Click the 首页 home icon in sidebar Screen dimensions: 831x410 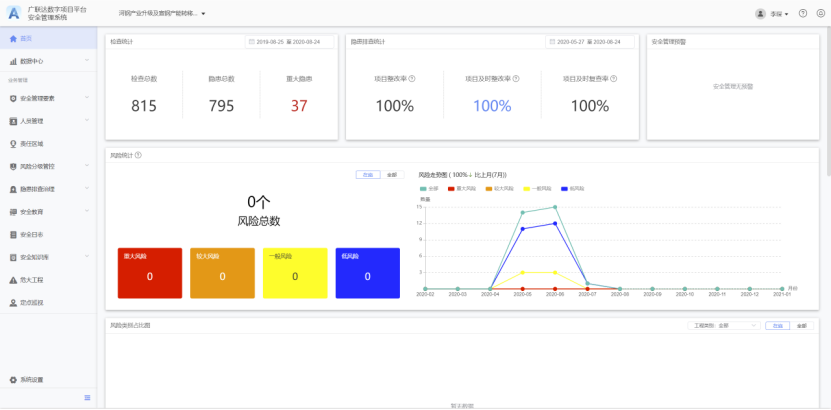pyautogui.click(x=13, y=38)
